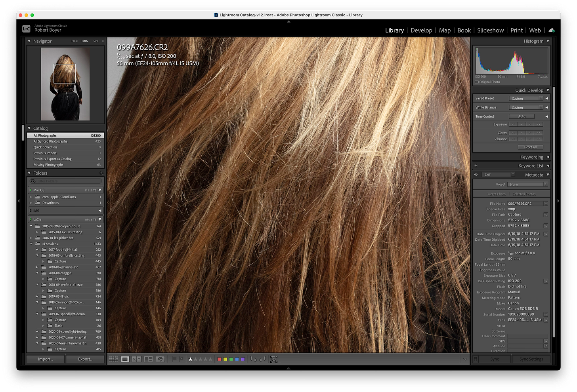Click the ISO Speed Rating action button

coord(546,281)
